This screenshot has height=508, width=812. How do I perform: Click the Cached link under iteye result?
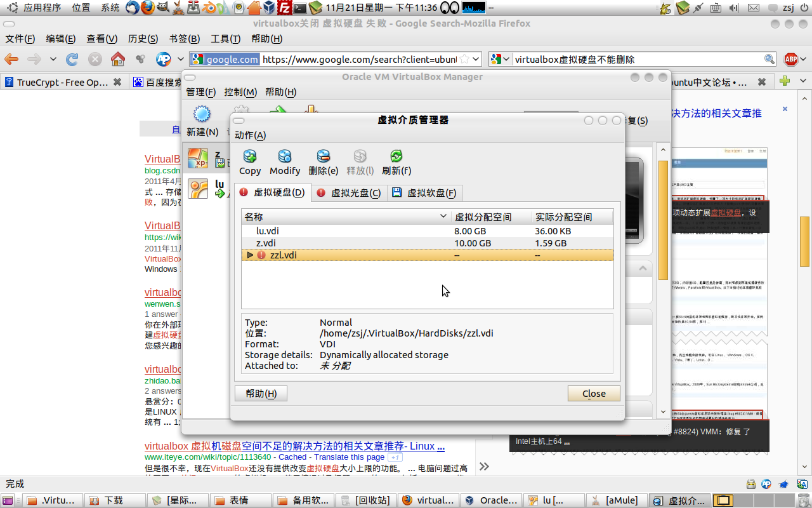[292, 457]
